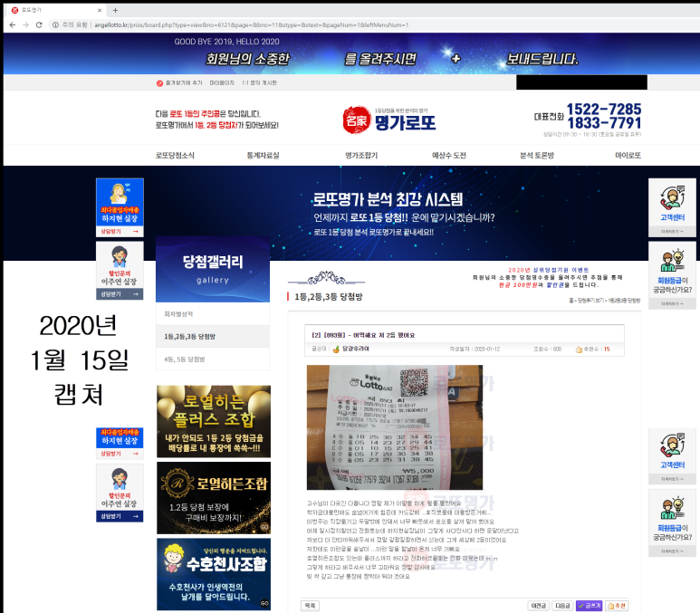Click the 자세히보기 link under upper 고객센터
This screenshot has height=613, width=700.
672,232
